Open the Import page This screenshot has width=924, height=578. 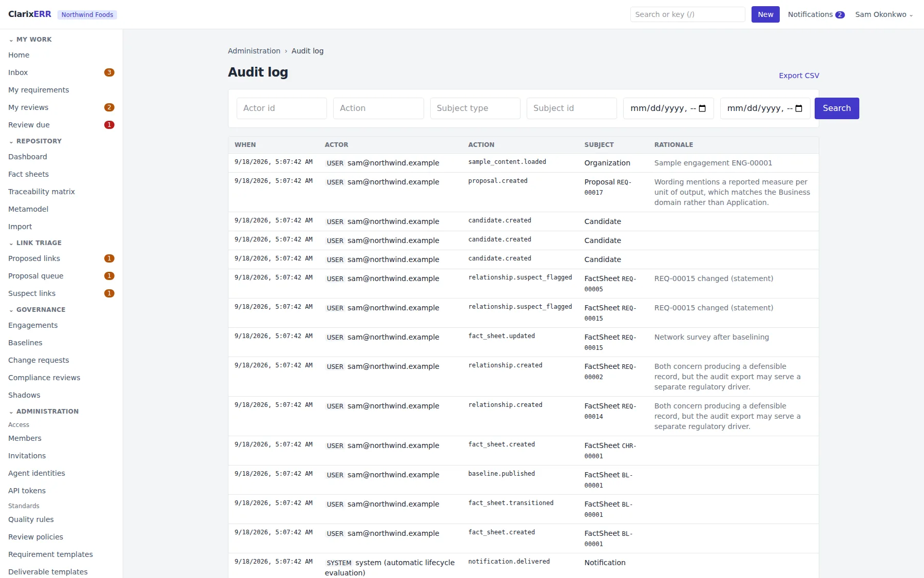(61, 227)
